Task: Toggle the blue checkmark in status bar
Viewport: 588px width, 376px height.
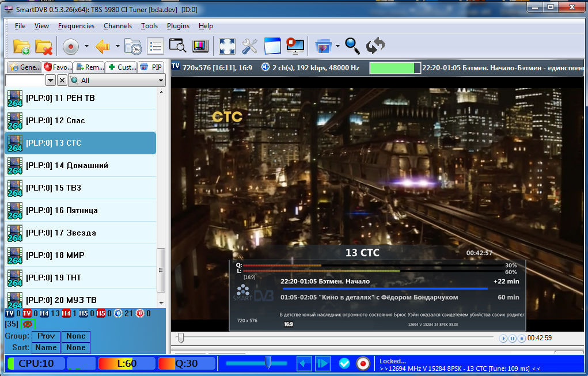Action: point(344,363)
